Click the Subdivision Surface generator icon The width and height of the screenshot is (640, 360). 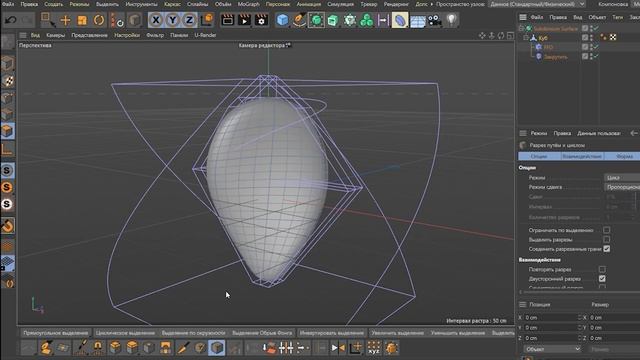[316, 20]
